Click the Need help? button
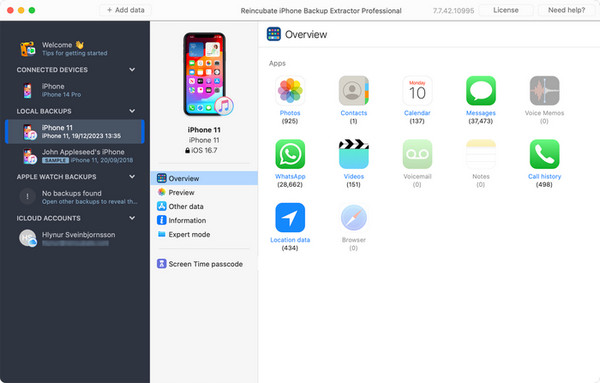 566,10
